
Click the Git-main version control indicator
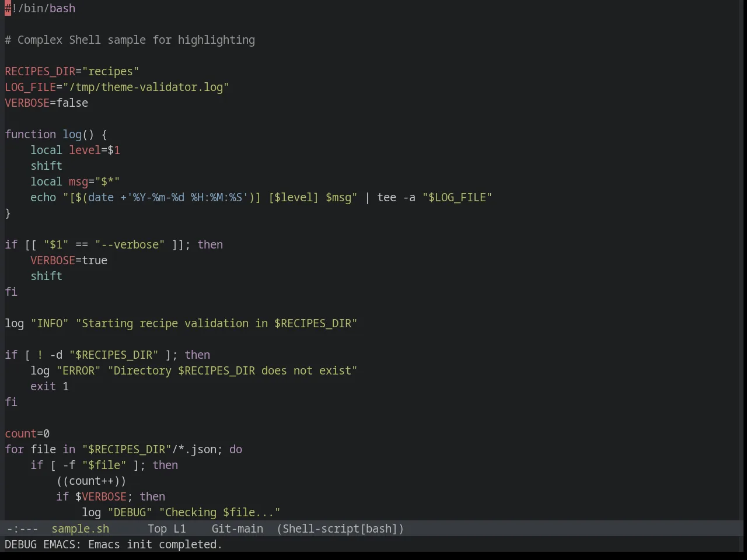pyautogui.click(x=237, y=528)
